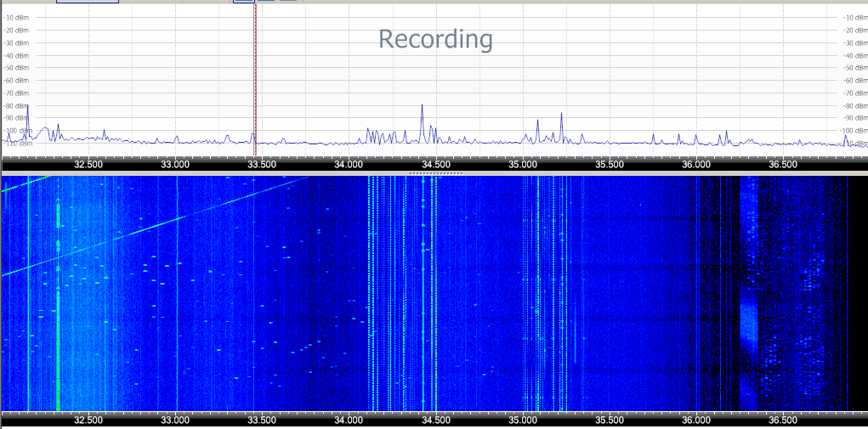The image size is (868, 429).
Task: Click the 36.000 label on upper frequency scale
Action: click(695, 164)
